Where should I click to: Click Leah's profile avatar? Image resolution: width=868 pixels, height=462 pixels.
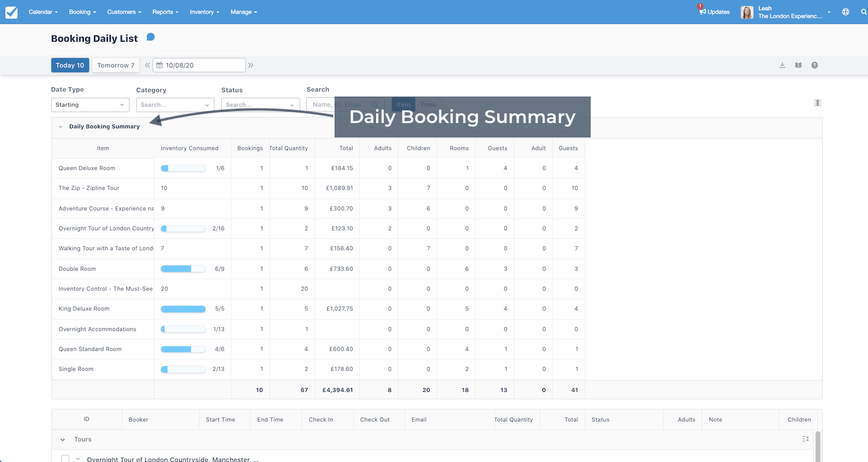[x=747, y=12]
